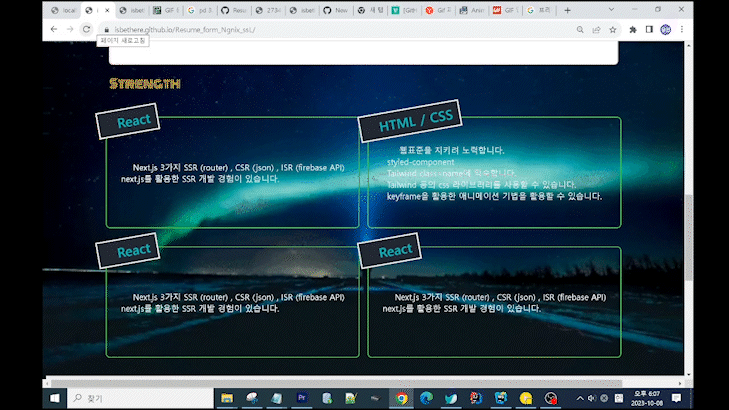This screenshot has height=410, width=729.
Task: Open a new browser tab with plus
Action: (x=567, y=10)
